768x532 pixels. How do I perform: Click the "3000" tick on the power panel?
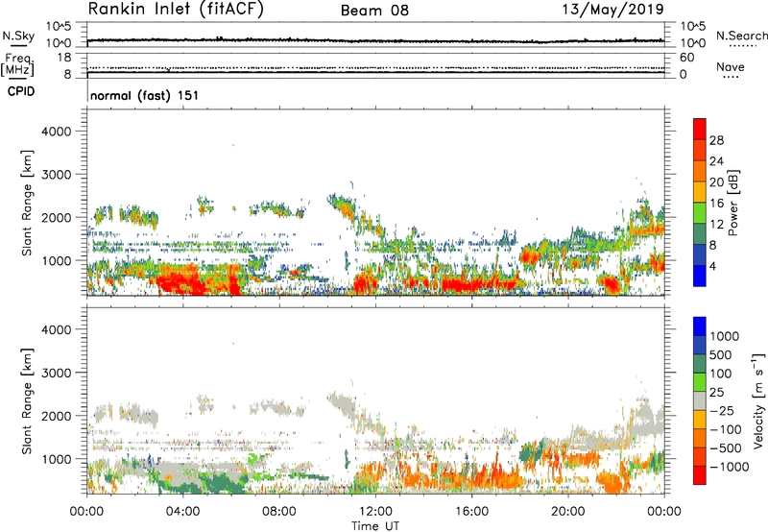[x=56, y=175]
